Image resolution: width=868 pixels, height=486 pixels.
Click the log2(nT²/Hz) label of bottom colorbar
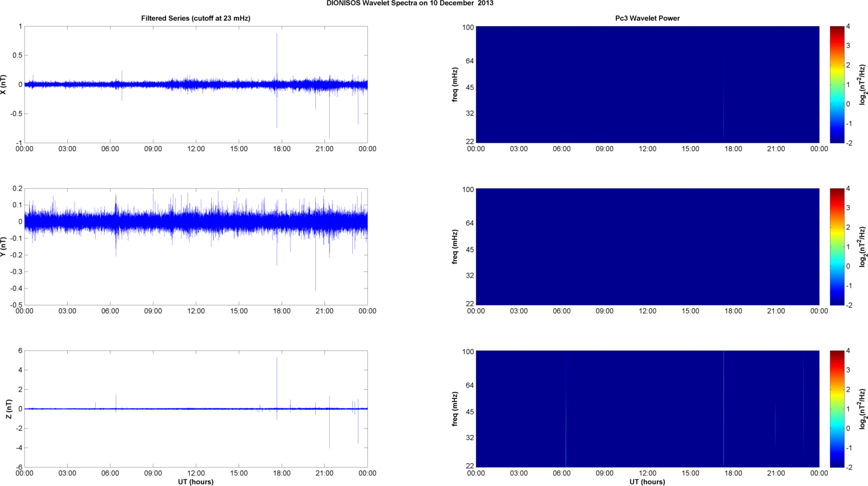click(x=862, y=409)
